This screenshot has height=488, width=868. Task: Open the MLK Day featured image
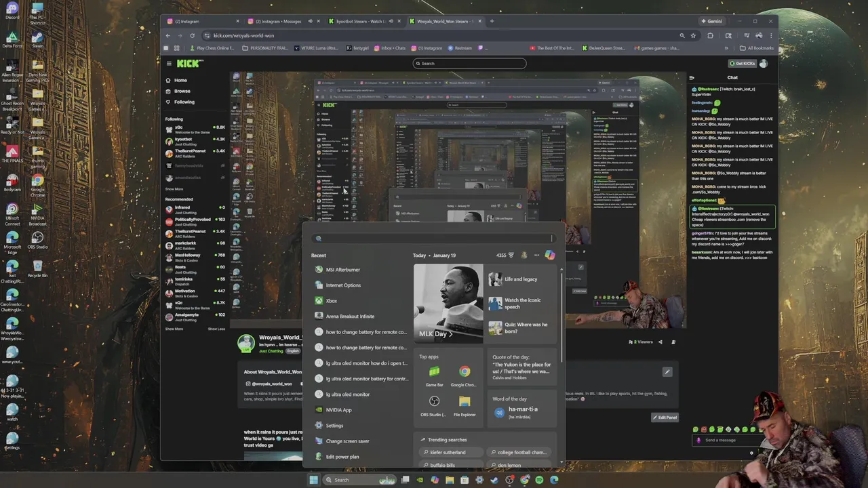[448, 303]
